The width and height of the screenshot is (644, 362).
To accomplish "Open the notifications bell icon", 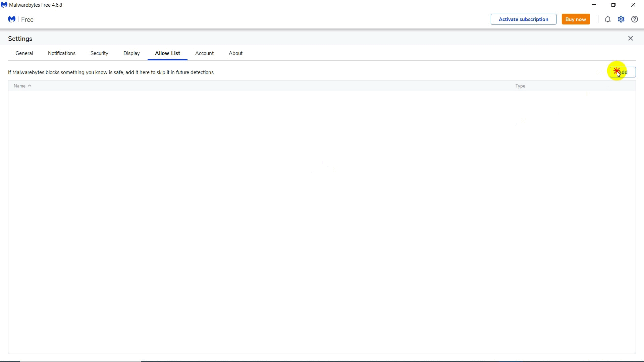I will click(x=608, y=19).
